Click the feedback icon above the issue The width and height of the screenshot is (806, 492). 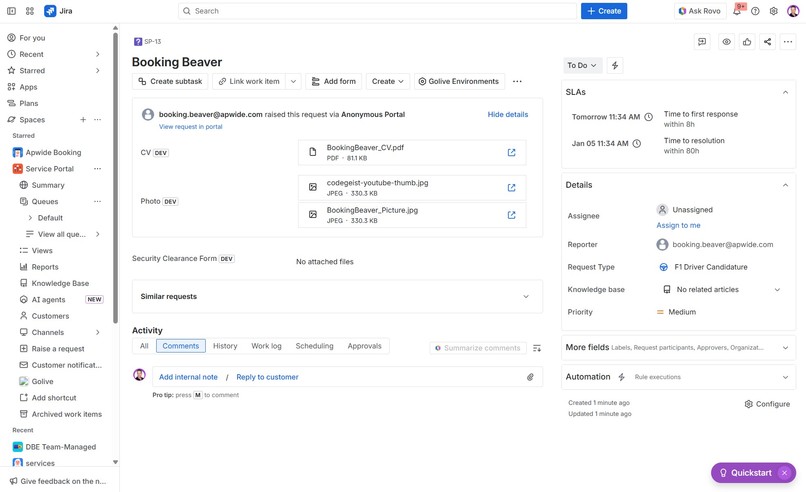(x=702, y=42)
